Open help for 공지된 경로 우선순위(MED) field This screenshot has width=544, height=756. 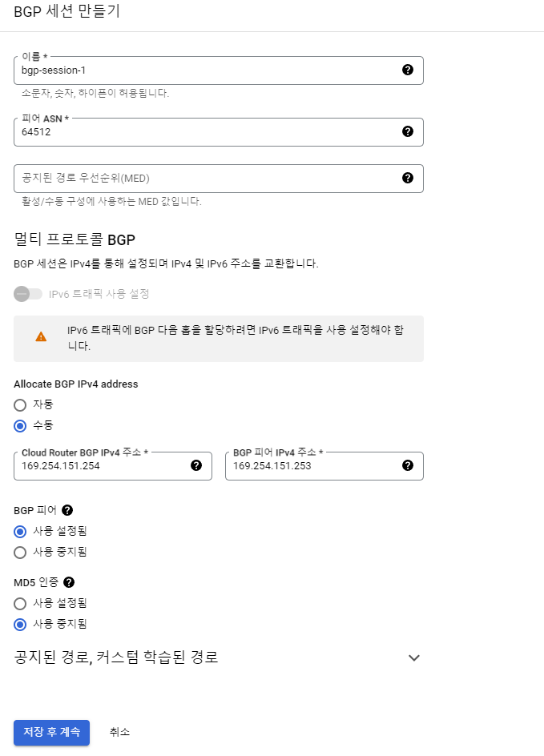[x=408, y=178]
